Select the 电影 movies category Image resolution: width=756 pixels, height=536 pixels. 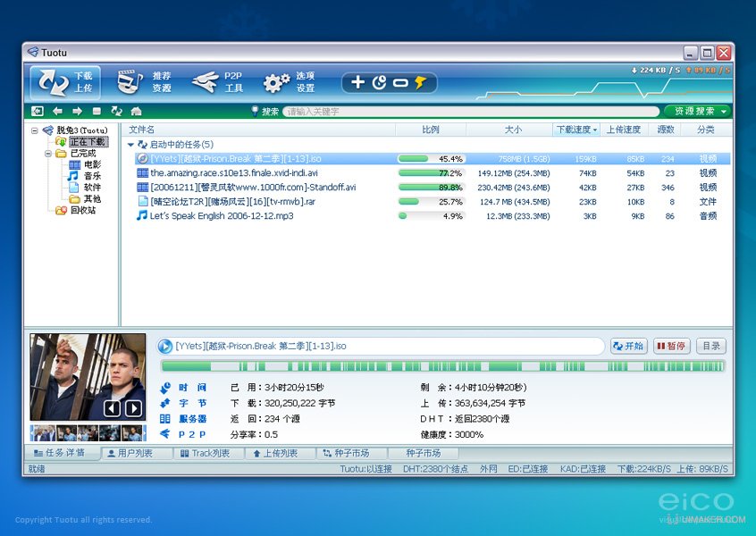[92, 164]
